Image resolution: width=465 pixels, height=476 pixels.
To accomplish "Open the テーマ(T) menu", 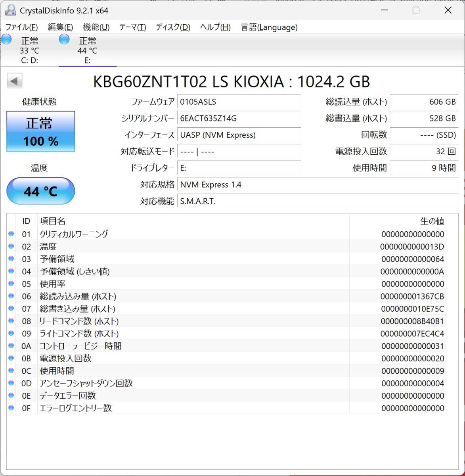I will coord(132,27).
